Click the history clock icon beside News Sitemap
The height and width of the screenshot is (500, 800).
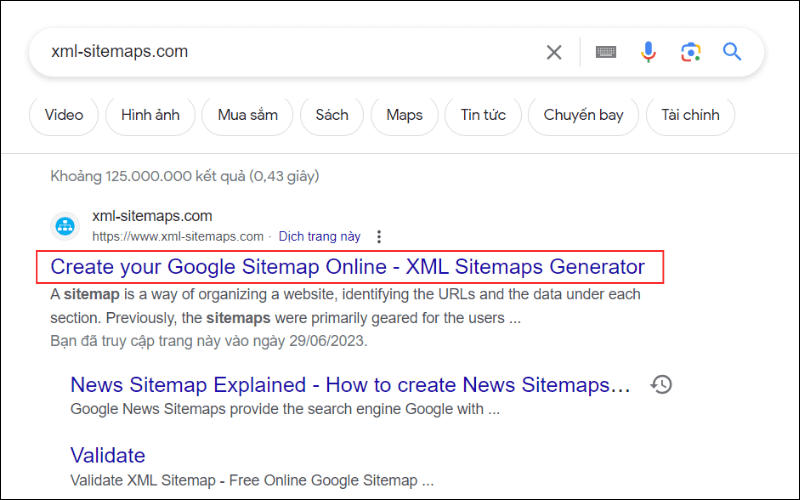pyautogui.click(x=661, y=385)
